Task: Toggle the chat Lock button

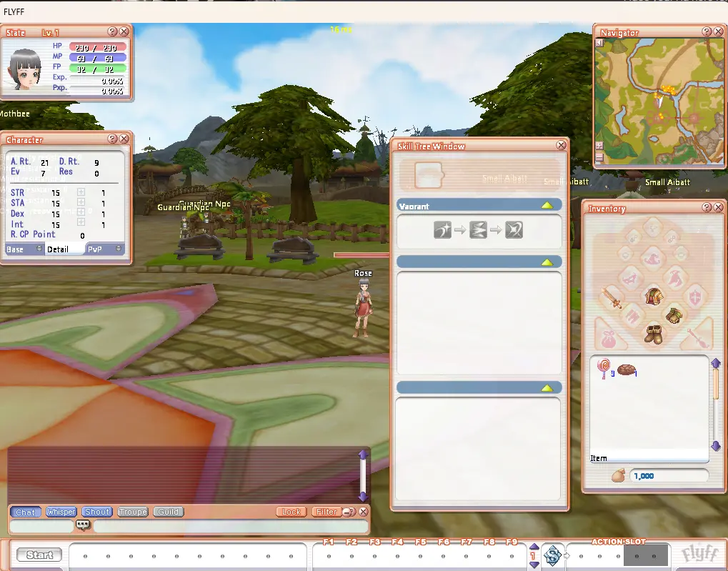Action: pyautogui.click(x=291, y=512)
